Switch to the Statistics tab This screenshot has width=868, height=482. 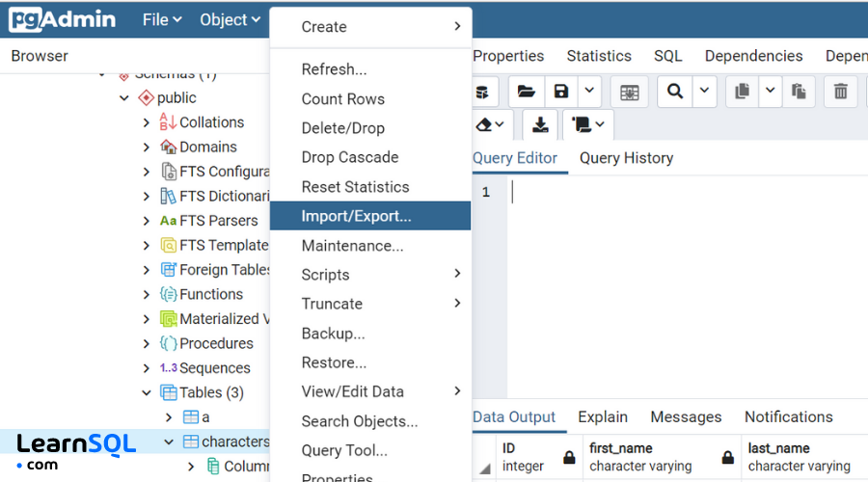tap(599, 56)
